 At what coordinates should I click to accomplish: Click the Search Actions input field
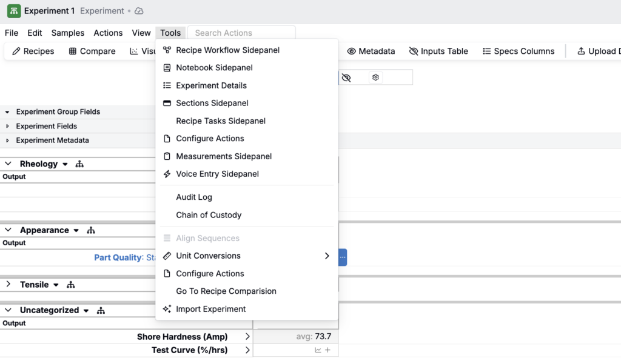[x=241, y=33]
